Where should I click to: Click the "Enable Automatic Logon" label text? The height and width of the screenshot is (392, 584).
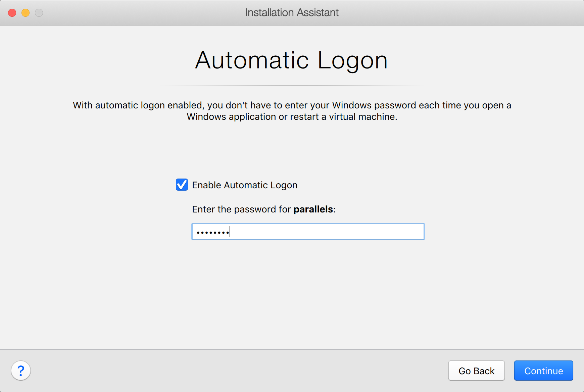point(244,185)
